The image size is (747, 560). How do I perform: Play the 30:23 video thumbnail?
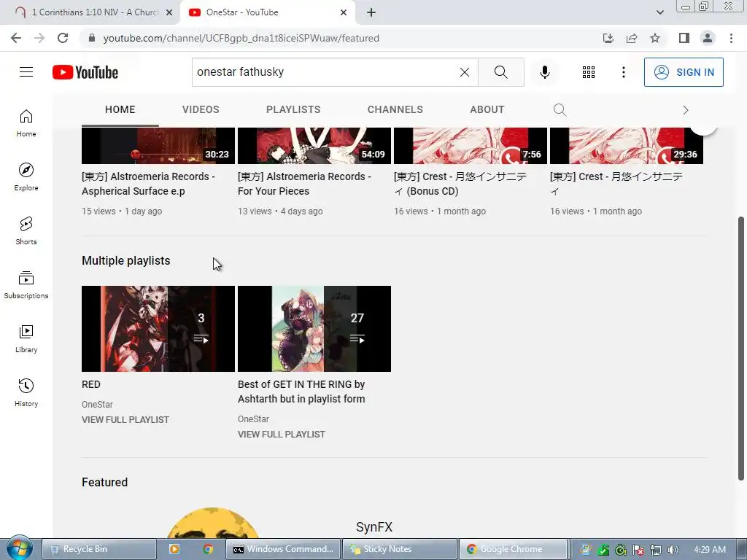pos(158,146)
